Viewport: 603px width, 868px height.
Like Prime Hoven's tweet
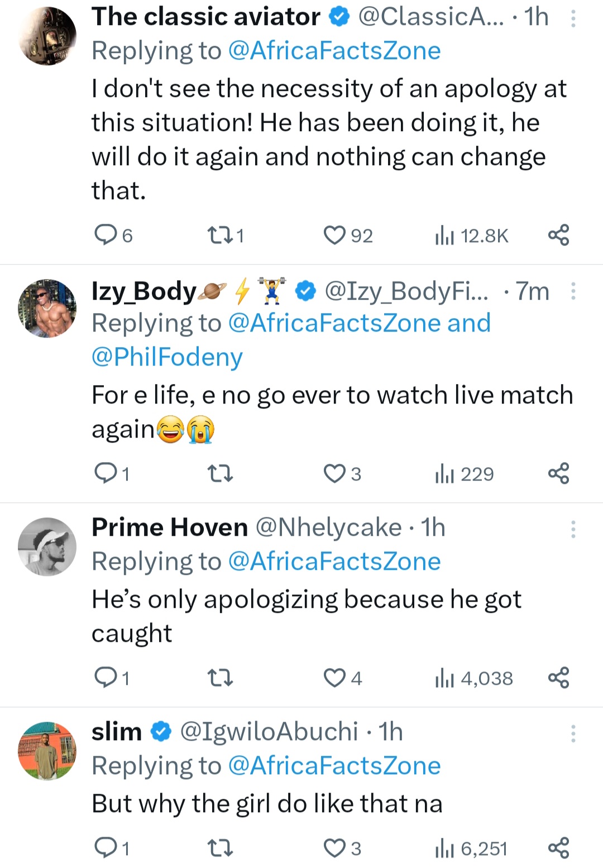(335, 678)
